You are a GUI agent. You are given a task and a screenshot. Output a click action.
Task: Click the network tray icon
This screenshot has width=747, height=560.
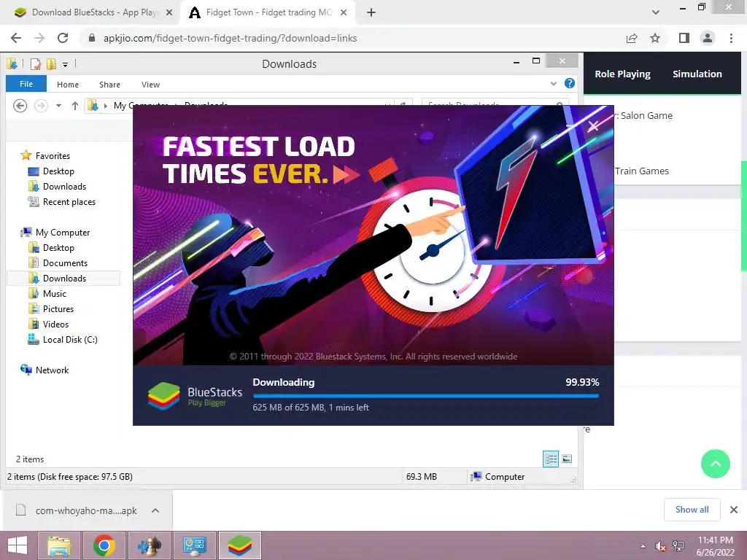pyautogui.click(x=678, y=546)
